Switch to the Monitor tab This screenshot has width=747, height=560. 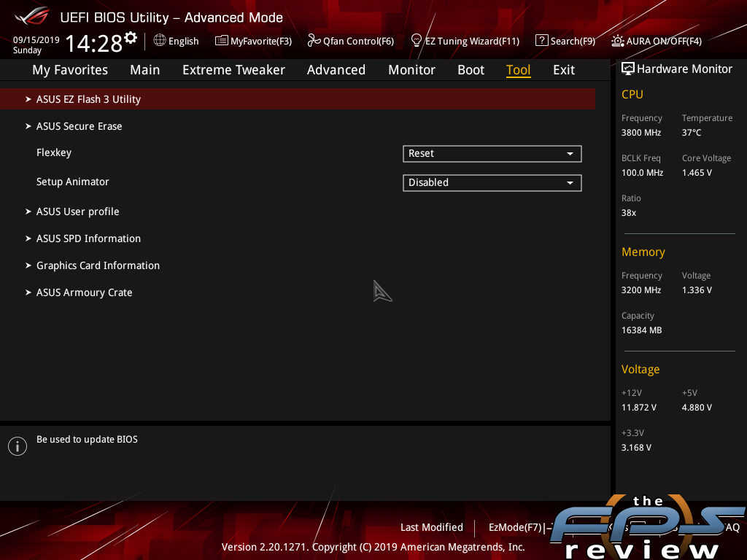point(411,70)
